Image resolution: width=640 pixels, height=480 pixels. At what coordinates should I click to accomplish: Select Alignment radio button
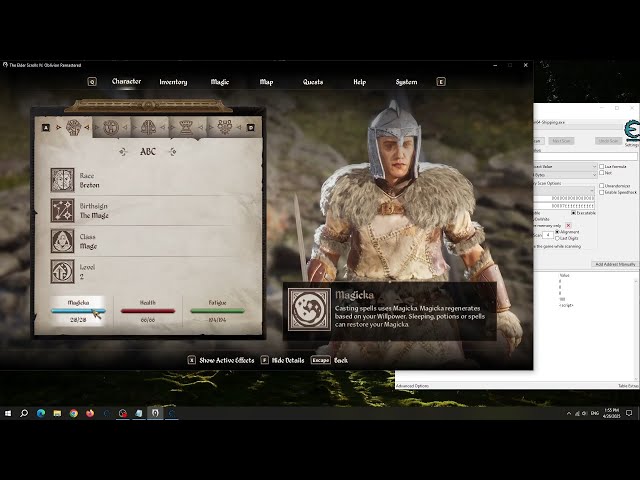pos(557,232)
